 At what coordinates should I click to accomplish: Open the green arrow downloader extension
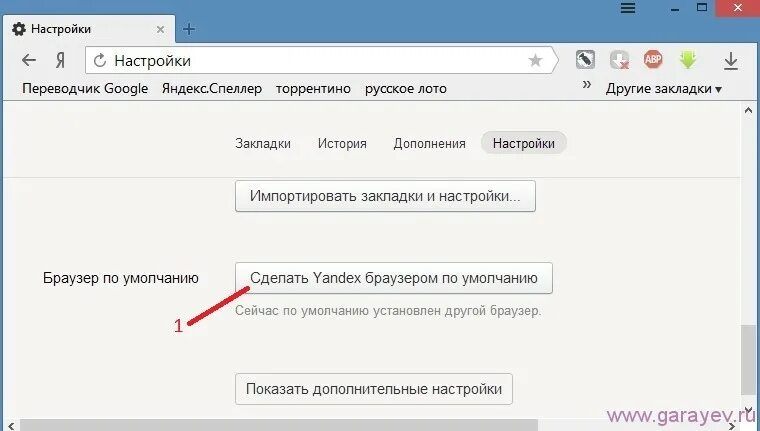coord(688,60)
